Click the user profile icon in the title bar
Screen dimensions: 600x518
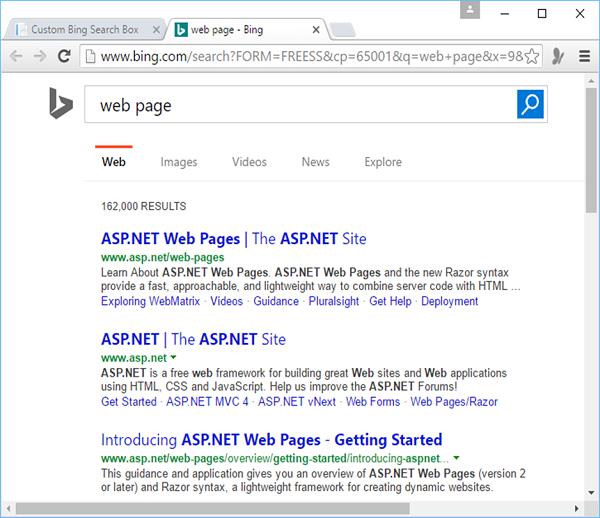point(470,9)
